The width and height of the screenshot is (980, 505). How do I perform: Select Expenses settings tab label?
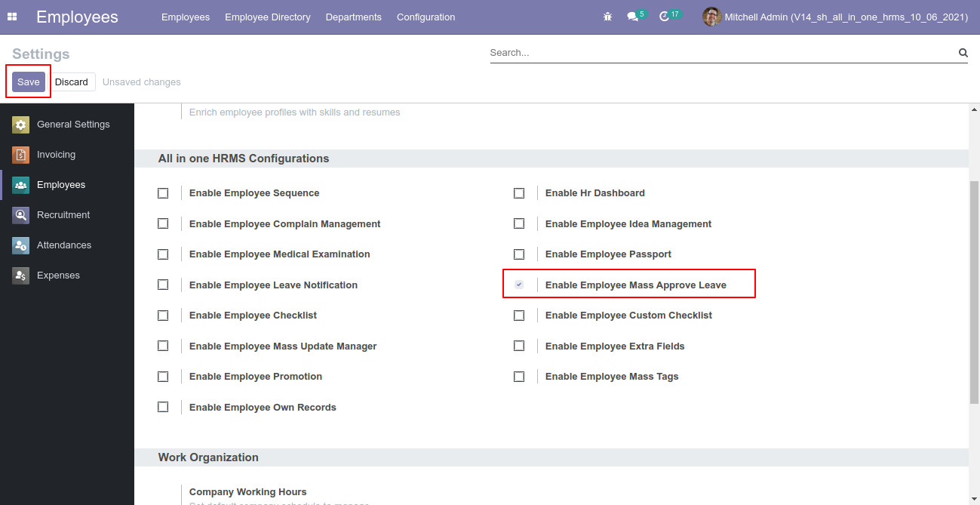pyautogui.click(x=58, y=276)
